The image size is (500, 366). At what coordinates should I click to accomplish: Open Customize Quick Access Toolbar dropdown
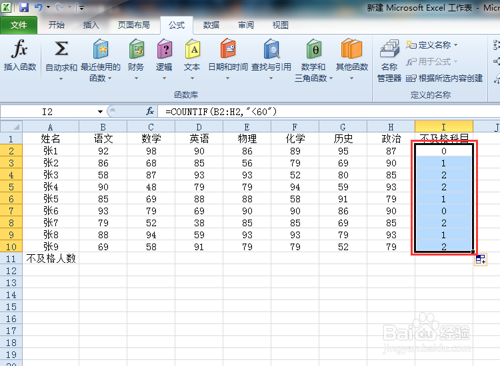pyautogui.click(x=81, y=8)
